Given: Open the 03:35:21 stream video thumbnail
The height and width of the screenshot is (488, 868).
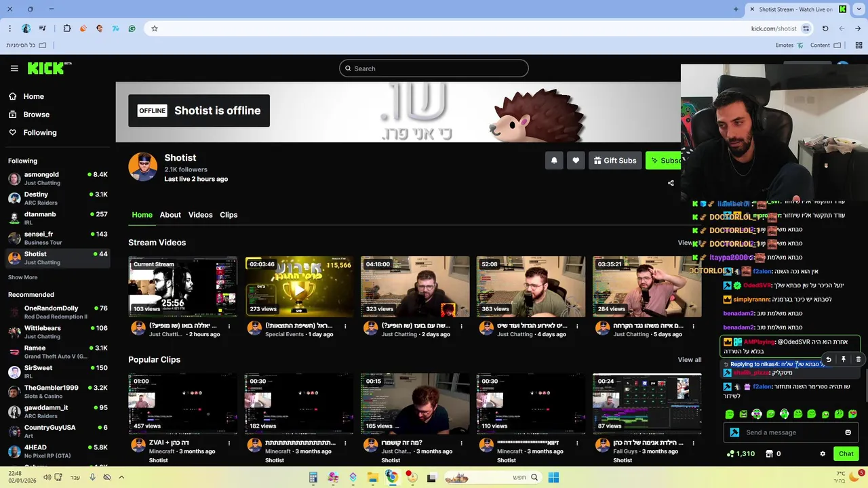Looking at the screenshot, I should 647,287.
